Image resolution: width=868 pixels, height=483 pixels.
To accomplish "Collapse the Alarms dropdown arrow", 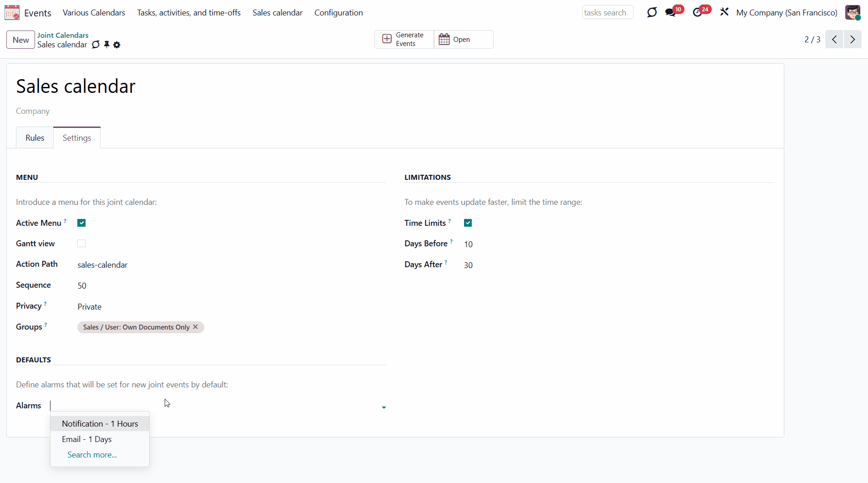I will pyautogui.click(x=384, y=407).
